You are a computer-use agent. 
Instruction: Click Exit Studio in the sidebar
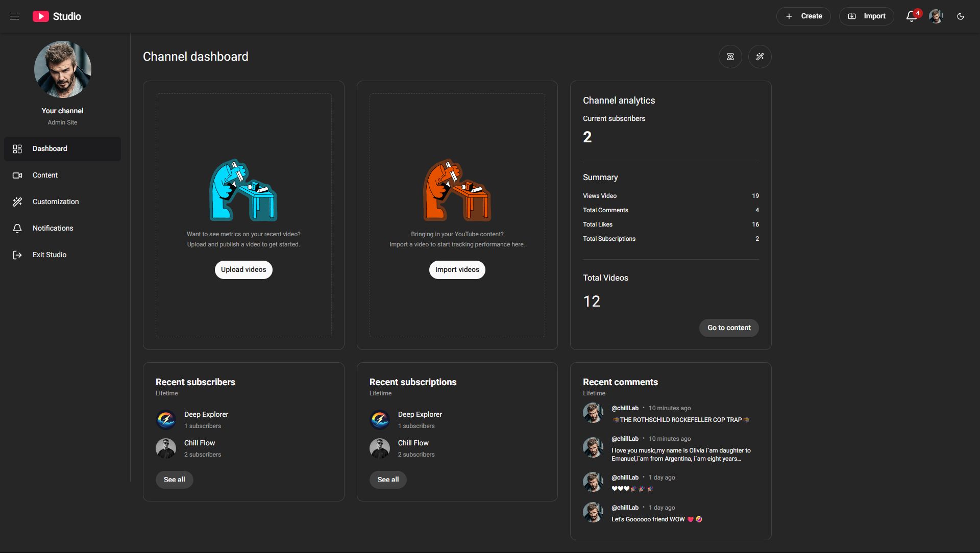point(50,255)
